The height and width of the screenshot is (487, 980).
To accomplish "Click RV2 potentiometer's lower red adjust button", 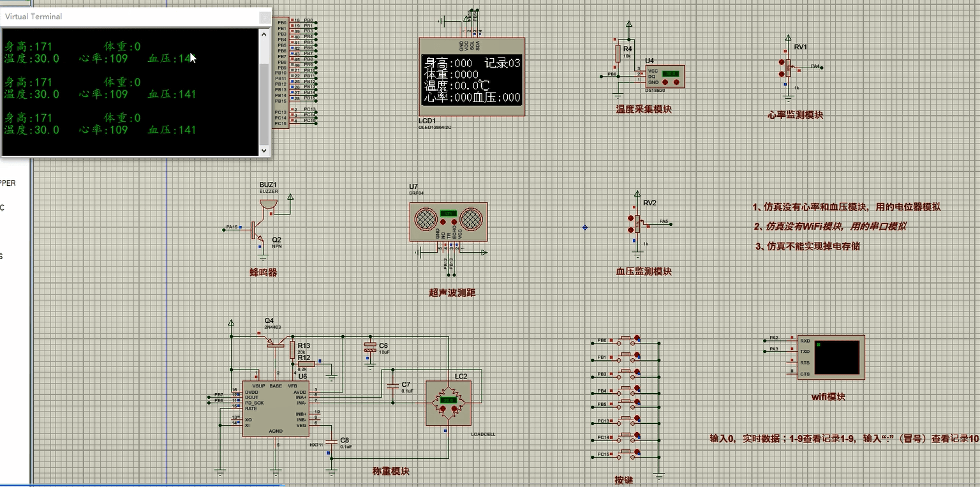I will (631, 229).
